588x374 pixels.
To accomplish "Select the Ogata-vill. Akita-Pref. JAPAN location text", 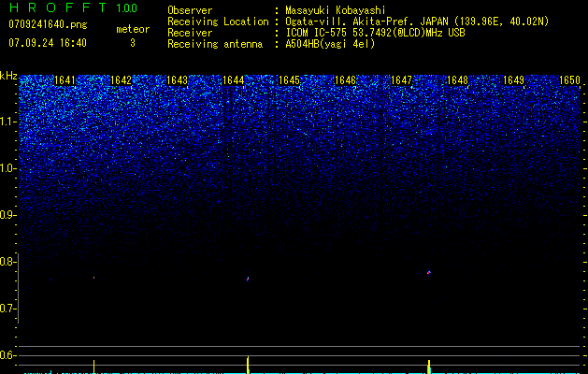I will pos(417,22).
